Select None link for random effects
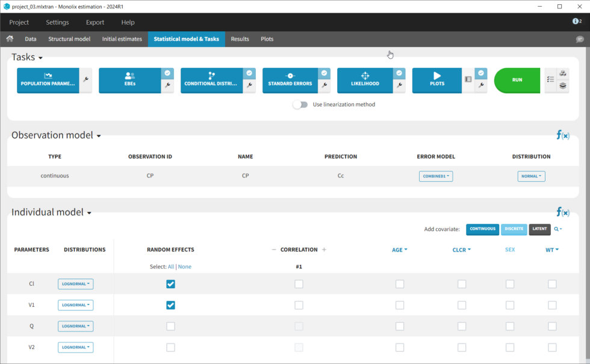 pyautogui.click(x=185, y=267)
